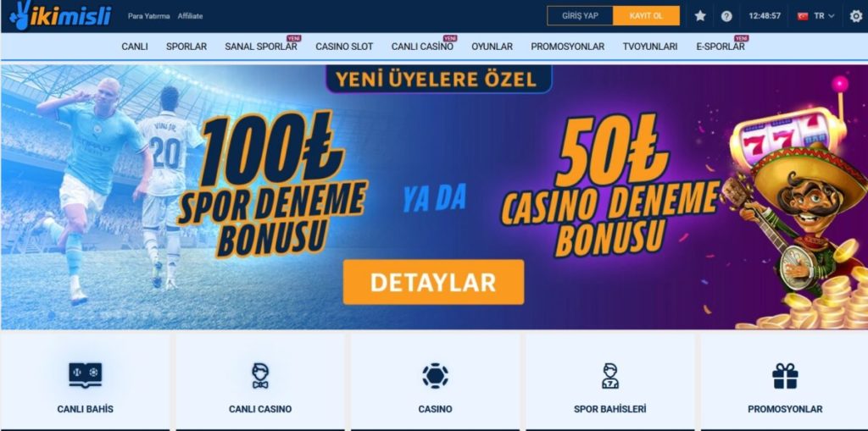
Task: Click the ikimisli logo
Action: pyautogui.click(x=60, y=15)
